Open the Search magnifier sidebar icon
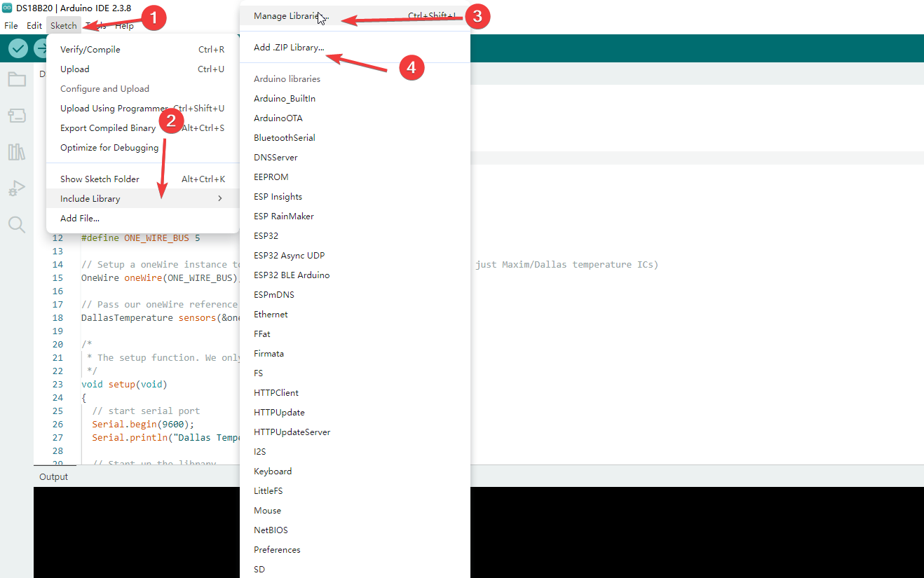The height and width of the screenshot is (578, 924). tap(17, 224)
